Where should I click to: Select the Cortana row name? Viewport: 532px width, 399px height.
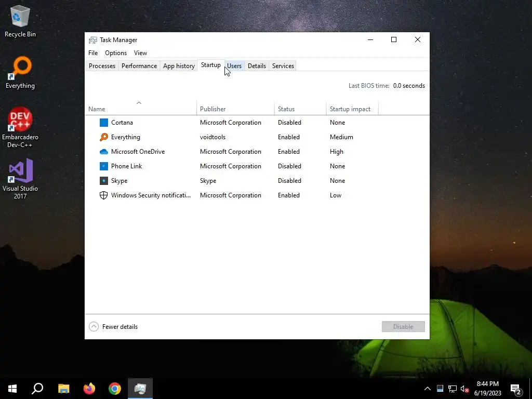(122, 123)
